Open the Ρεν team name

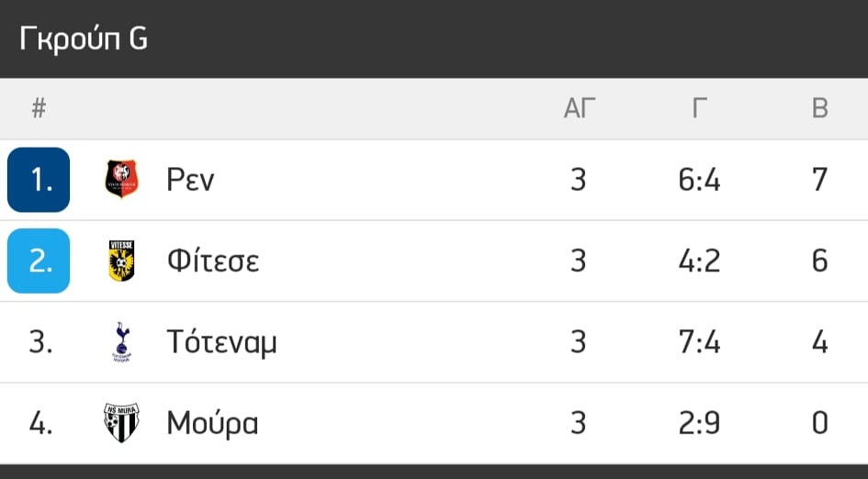pyautogui.click(x=190, y=180)
